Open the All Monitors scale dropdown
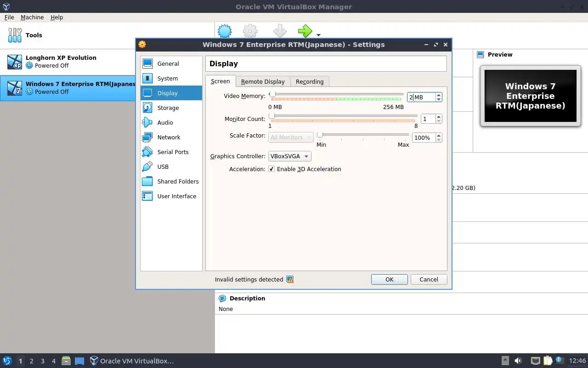 point(291,137)
